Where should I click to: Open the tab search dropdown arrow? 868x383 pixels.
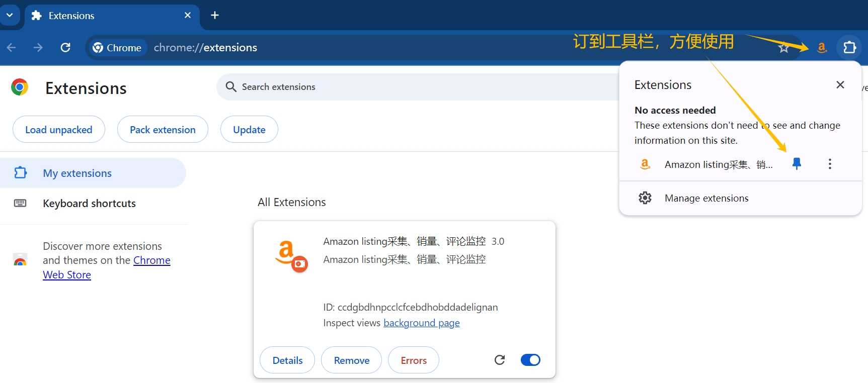(10, 15)
